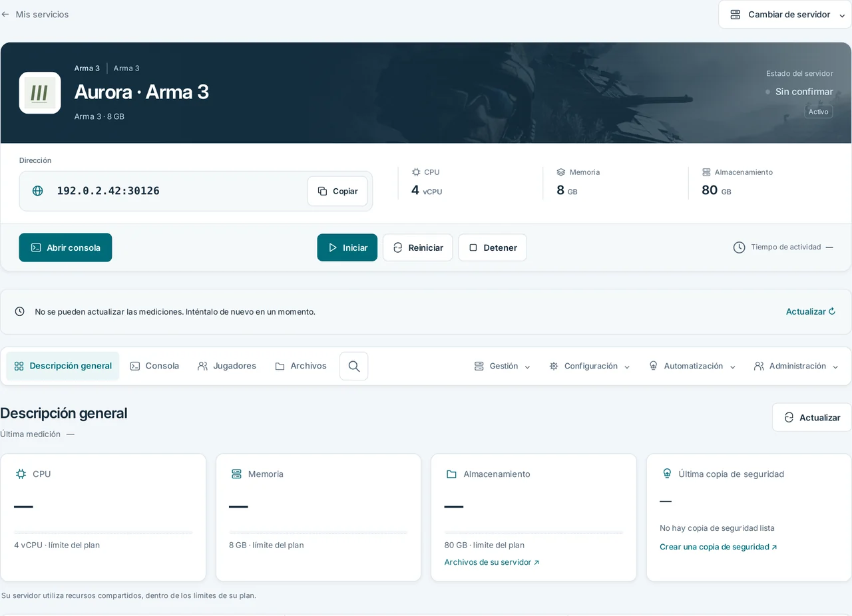Viewport: 852px width, 616px height.
Task: Expand the Gestión dropdown menu
Action: coord(503,366)
